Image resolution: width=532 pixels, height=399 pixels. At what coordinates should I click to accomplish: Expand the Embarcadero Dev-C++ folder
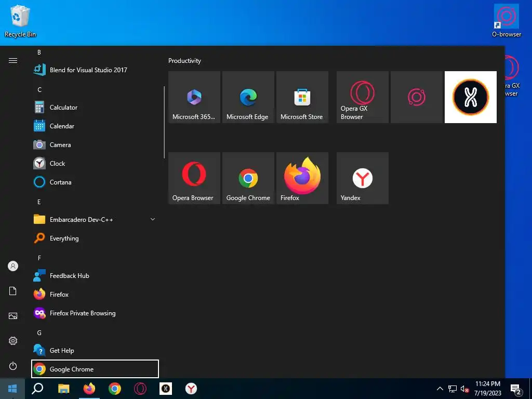click(95, 220)
